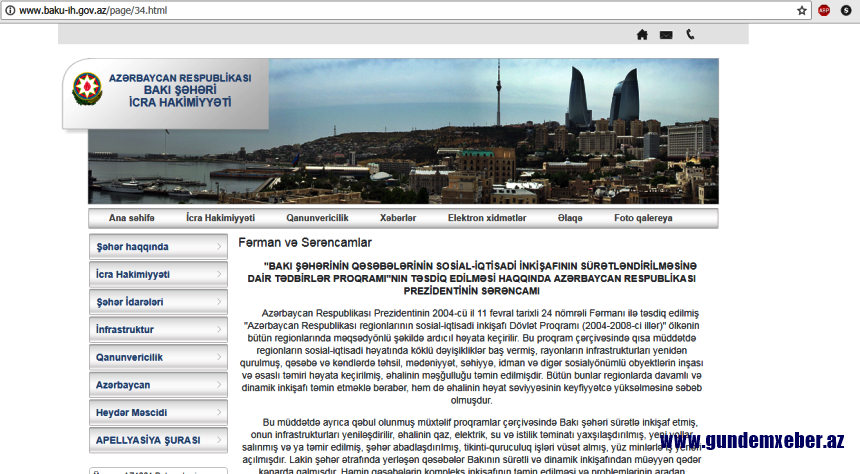Viewport: 860px width, 474px height.
Task: Open Foto qalereya menu item
Action: coord(643,218)
